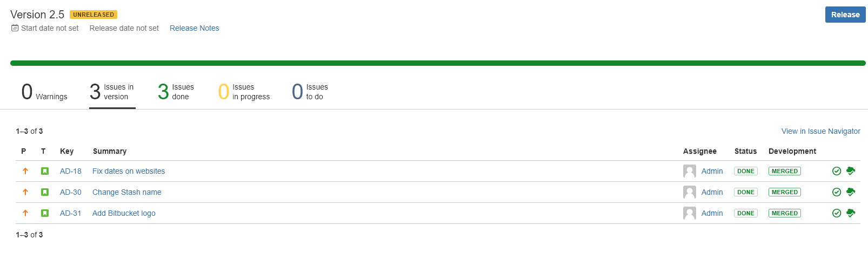Click the deployment cloud icon for AD-30
868x266 pixels.
tap(851, 192)
